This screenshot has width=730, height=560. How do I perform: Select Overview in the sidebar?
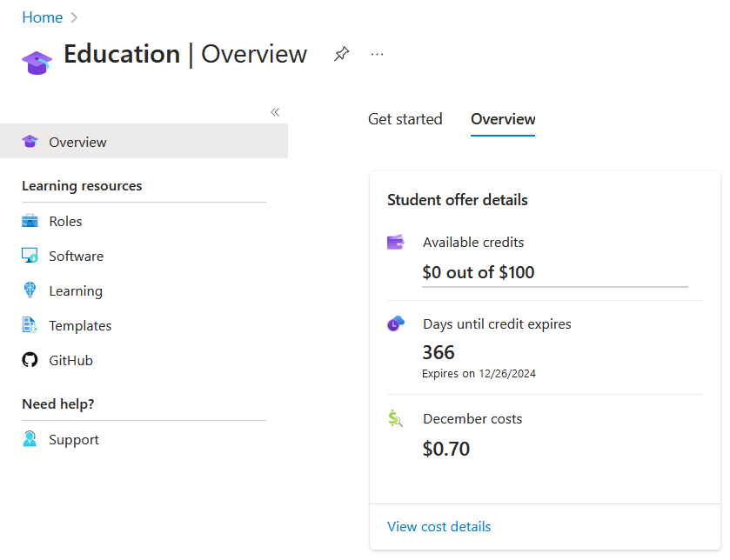[x=77, y=142]
